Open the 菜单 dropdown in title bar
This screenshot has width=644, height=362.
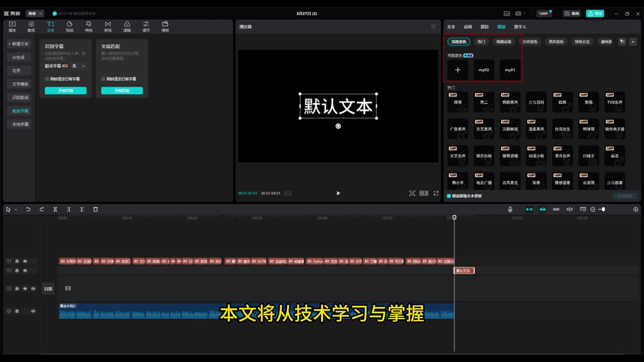click(x=35, y=13)
